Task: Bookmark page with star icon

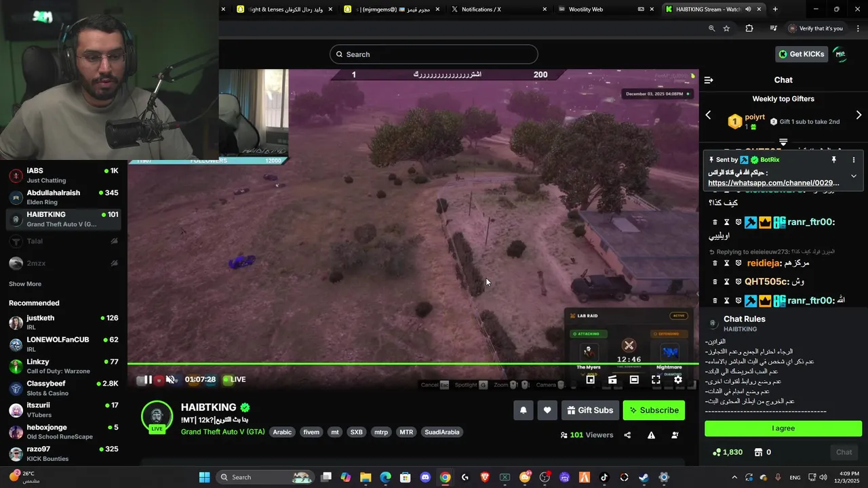Action: coord(726,28)
